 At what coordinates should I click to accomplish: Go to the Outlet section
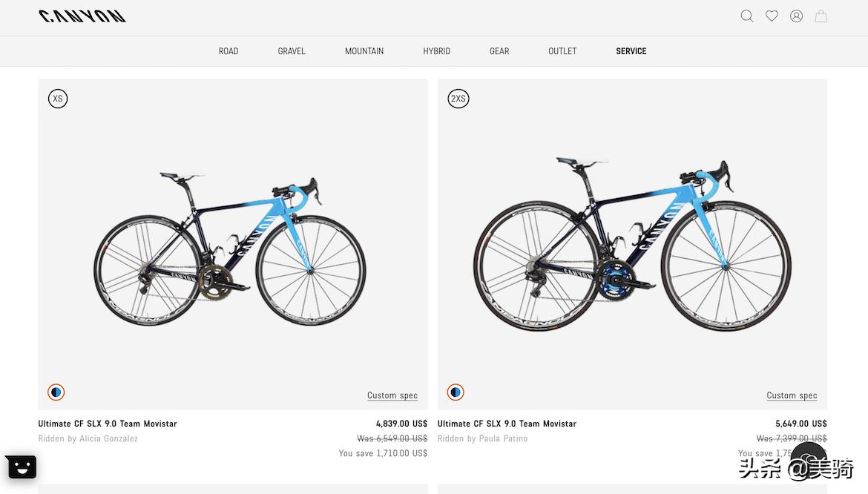pos(562,51)
